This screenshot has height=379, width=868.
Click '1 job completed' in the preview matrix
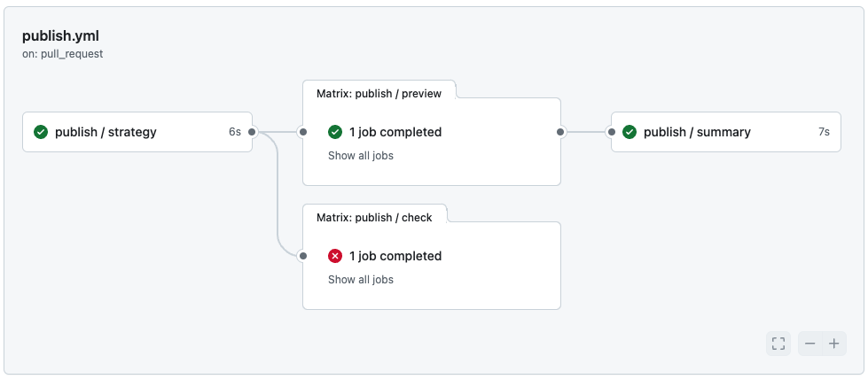[395, 132]
